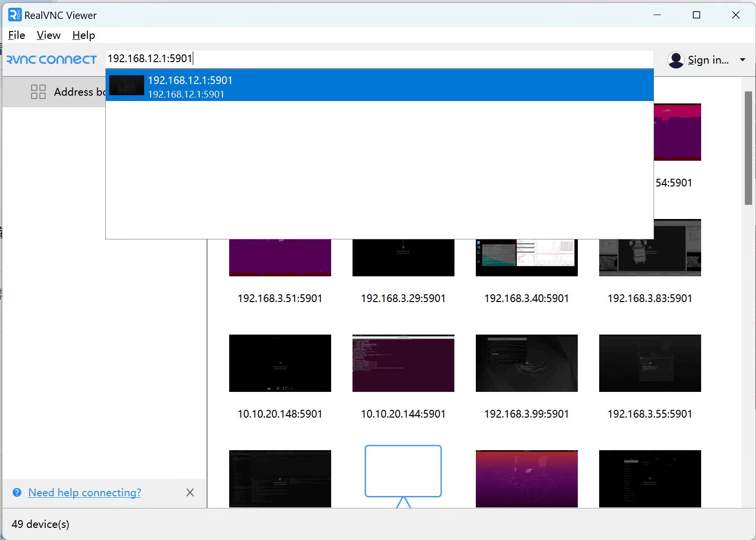Select the 192.168.12.1:5901 autocomplete suggestion
The height and width of the screenshot is (540, 756).
(379, 86)
